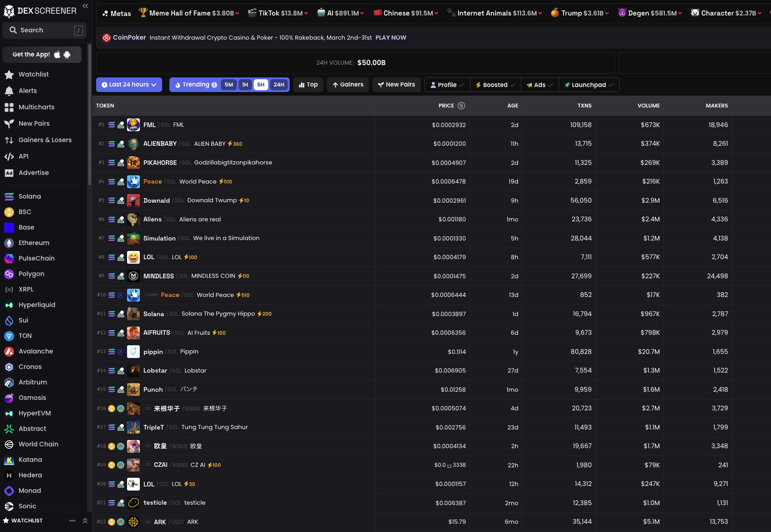The height and width of the screenshot is (532, 771).
Task: Click the Alerts bell icon
Action: coord(9,91)
